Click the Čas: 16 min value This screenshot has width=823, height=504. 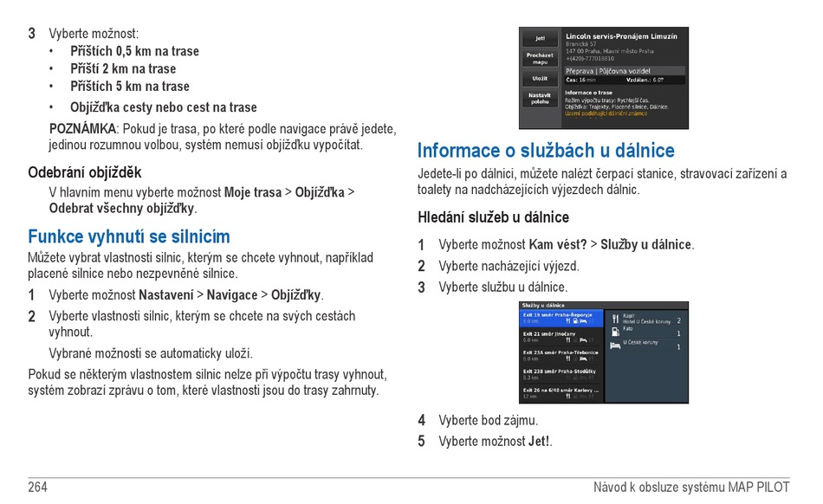(x=581, y=81)
